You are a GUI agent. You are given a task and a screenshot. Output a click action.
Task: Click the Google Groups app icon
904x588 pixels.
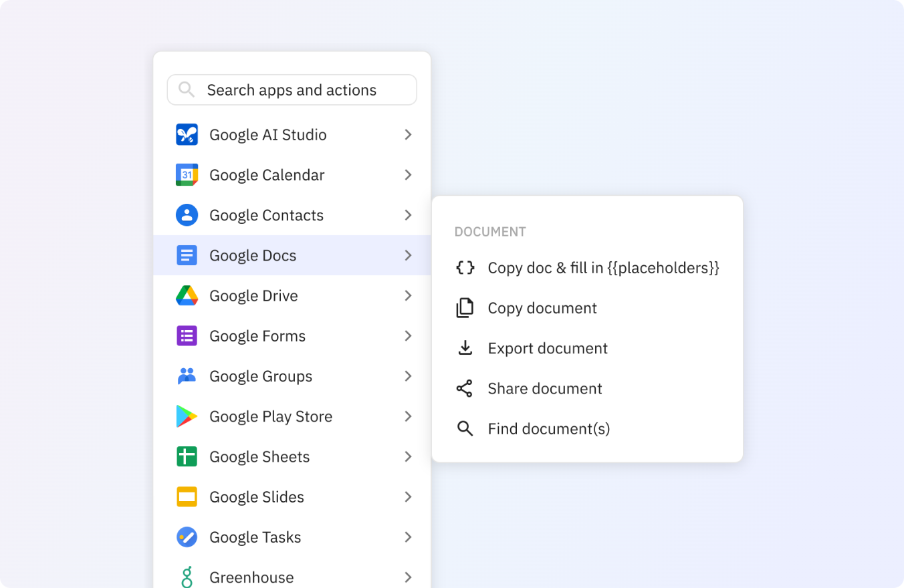(x=187, y=376)
